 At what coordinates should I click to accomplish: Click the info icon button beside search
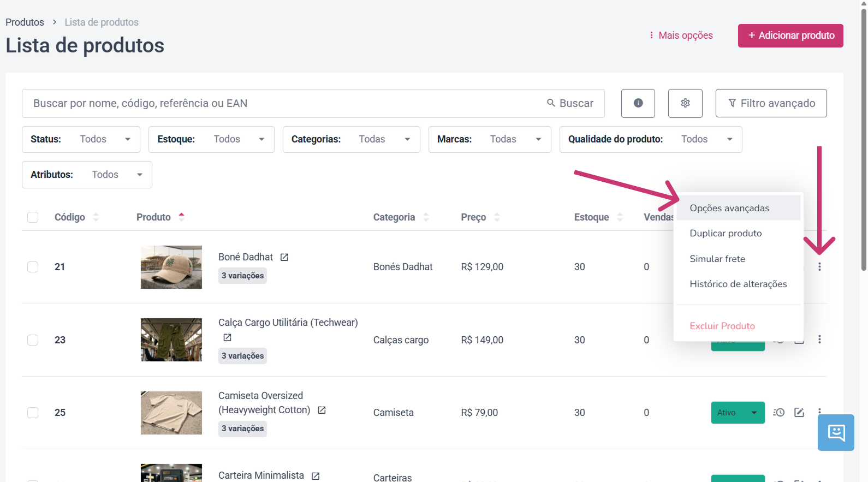coord(638,103)
